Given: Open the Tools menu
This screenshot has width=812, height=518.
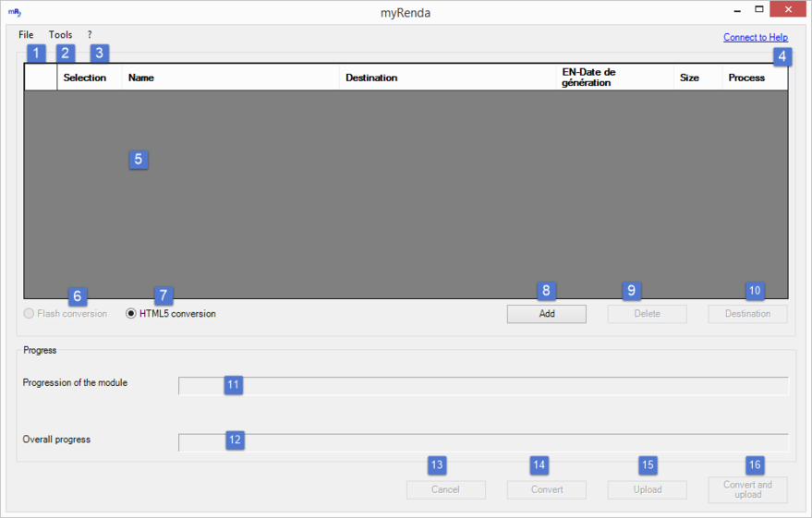Looking at the screenshot, I should pos(60,35).
